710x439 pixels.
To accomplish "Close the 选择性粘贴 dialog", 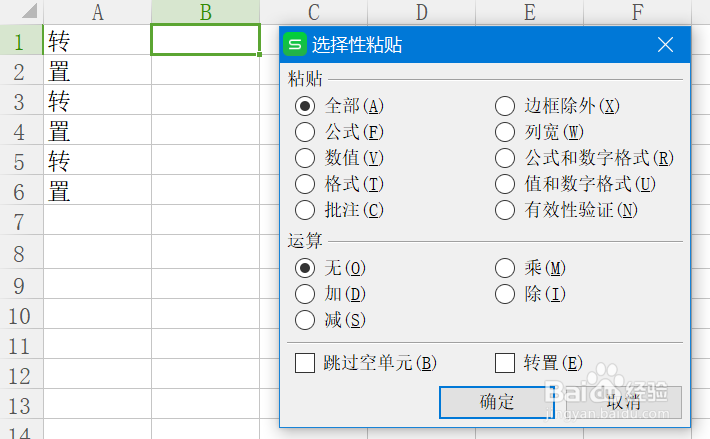I will 666,45.
